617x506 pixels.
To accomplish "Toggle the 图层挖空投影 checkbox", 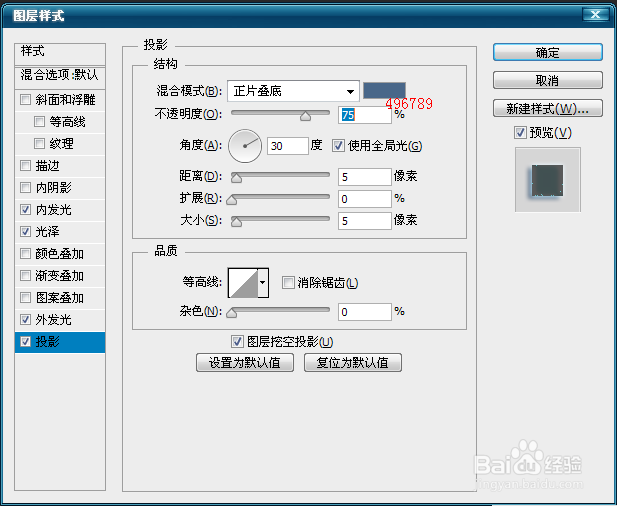I will click(x=237, y=342).
